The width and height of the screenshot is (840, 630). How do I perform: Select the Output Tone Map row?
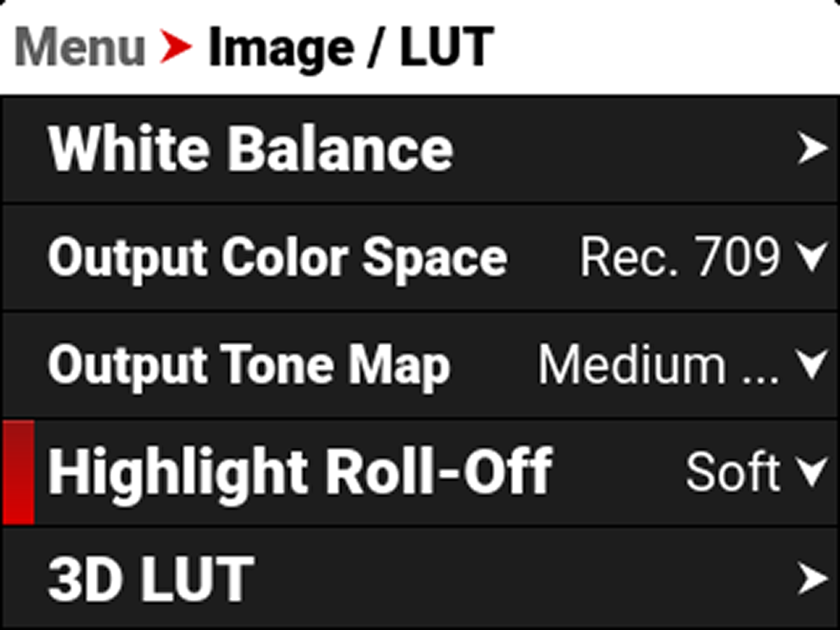[x=420, y=363]
